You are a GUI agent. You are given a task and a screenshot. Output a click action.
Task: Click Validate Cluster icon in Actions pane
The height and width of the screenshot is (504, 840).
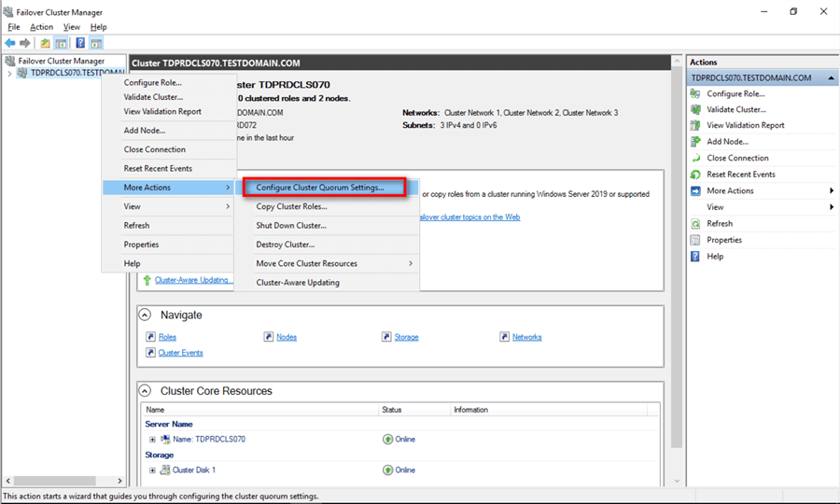[695, 109]
